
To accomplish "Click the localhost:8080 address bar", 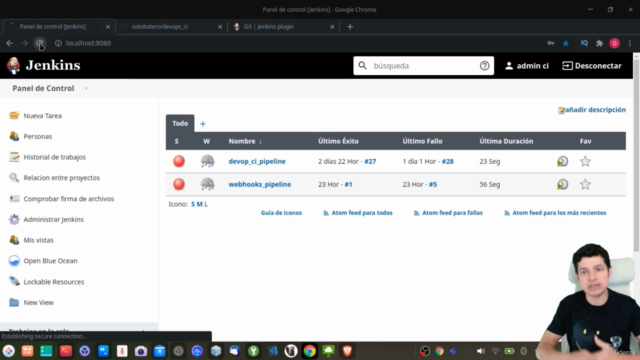I will [x=88, y=43].
